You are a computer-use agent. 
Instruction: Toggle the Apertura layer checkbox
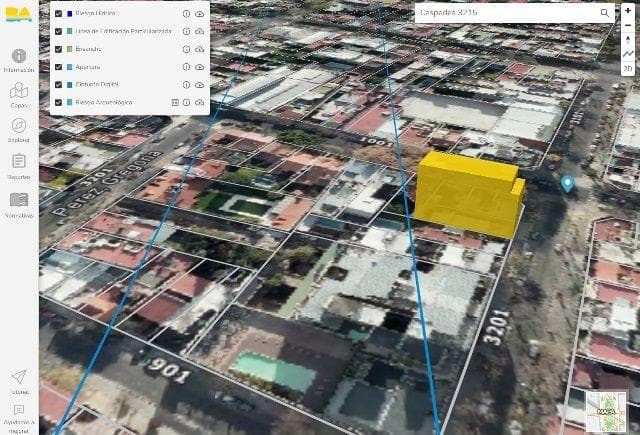pos(59,67)
